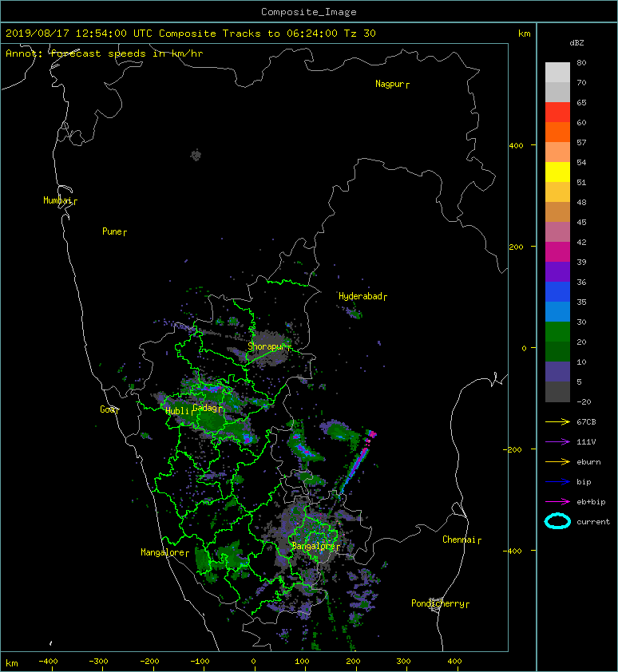
Task: Click the 45 value in dBZ scale
Action: coord(581,223)
